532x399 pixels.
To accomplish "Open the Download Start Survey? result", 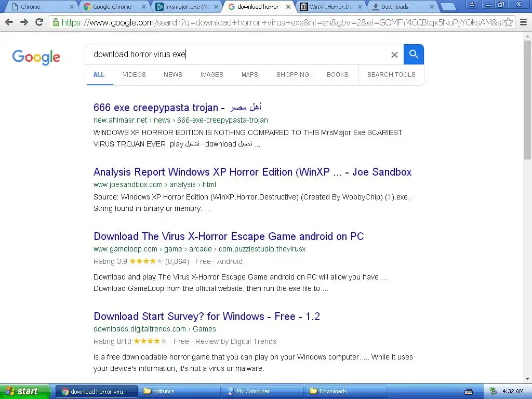I will point(207,316).
